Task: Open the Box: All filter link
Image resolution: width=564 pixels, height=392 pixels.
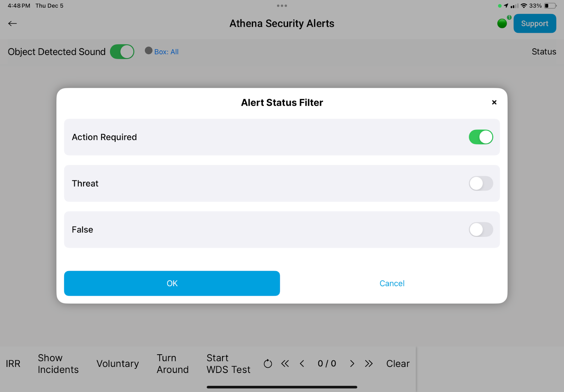Action: (x=166, y=52)
